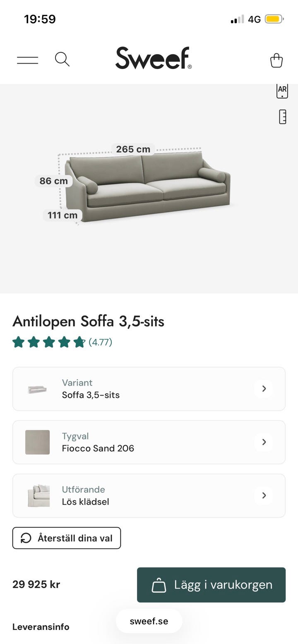Expand the Utförande chevron arrow
Screen dimensions: 298x644
(x=264, y=495)
